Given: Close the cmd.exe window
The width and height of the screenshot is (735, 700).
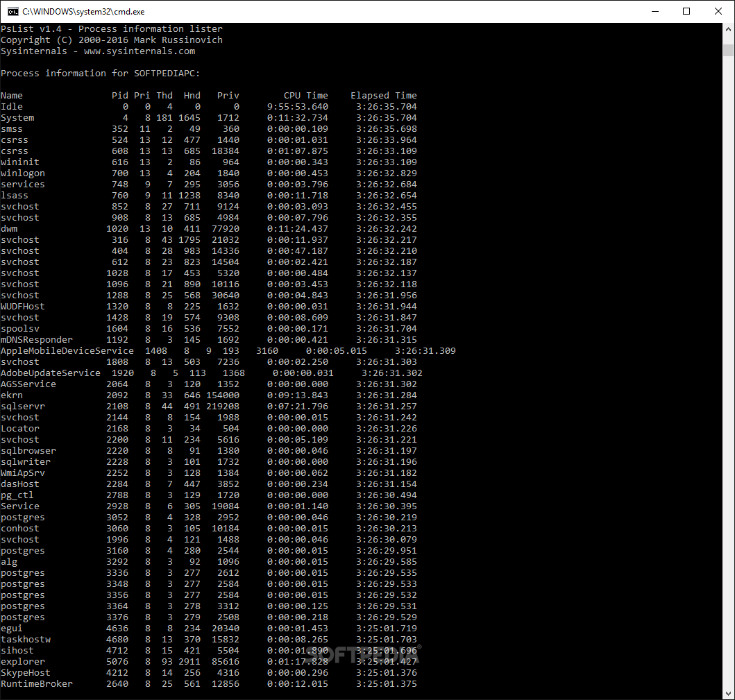Looking at the screenshot, I should coord(718,11).
